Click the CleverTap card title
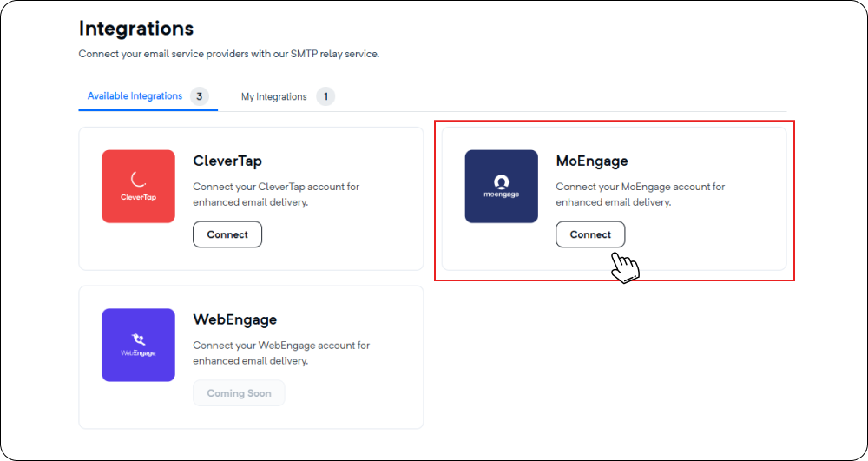 [x=227, y=161]
